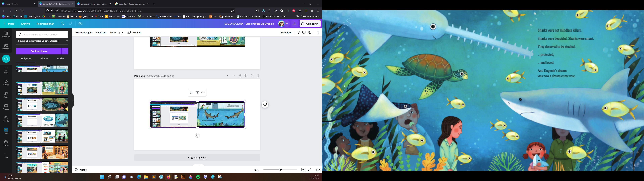Click the redo arrow in Canva header

(x=71, y=24)
